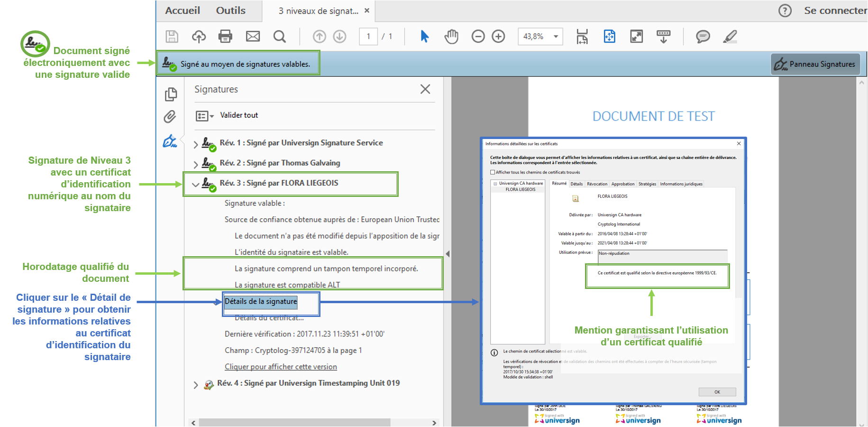Select the arrow selection tool

425,37
